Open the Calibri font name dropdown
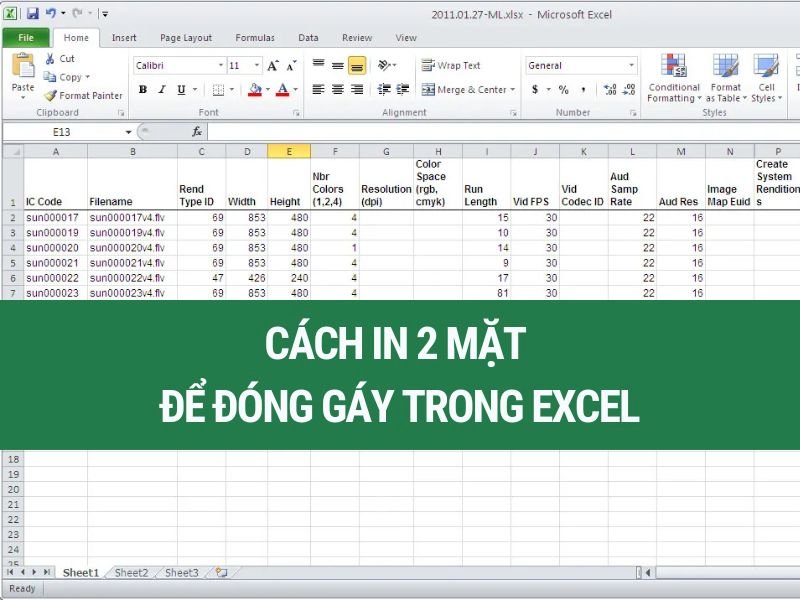The height and width of the screenshot is (600, 800). (x=221, y=65)
